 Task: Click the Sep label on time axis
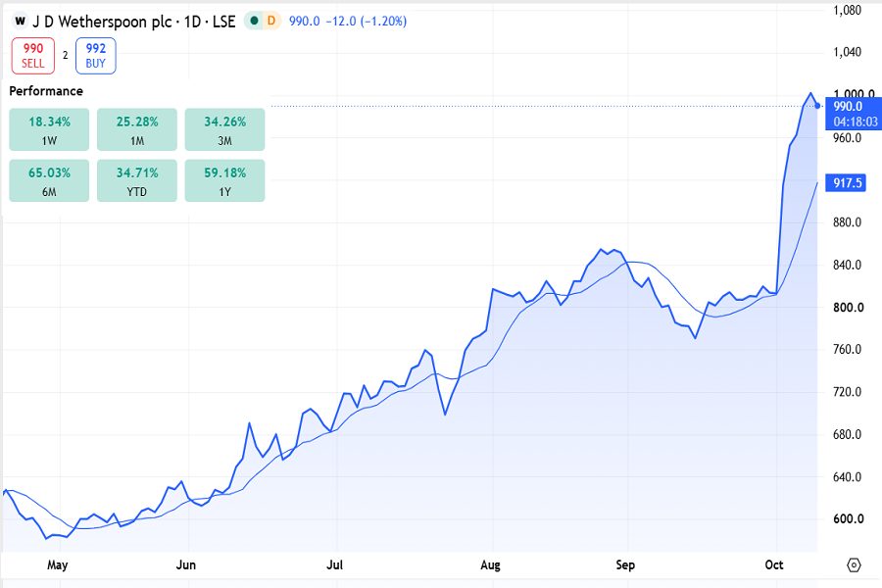[x=625, y=564]
